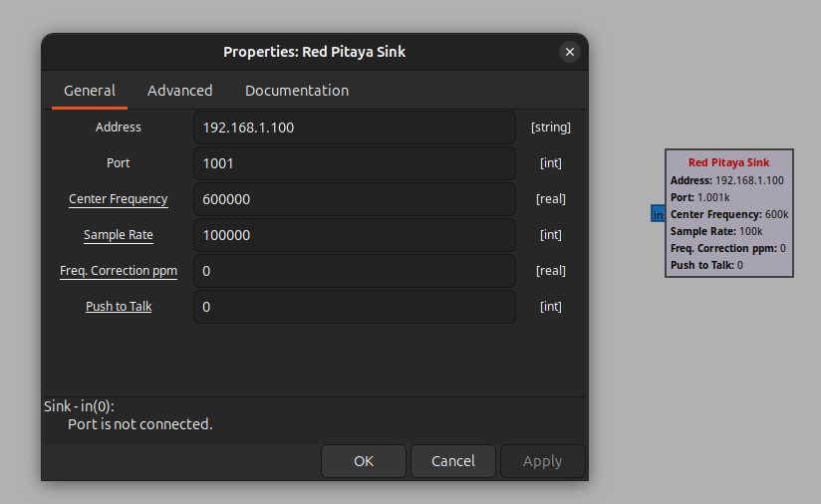Click the Apply button
The image size is (821, 504).
(x=542, y=461)
